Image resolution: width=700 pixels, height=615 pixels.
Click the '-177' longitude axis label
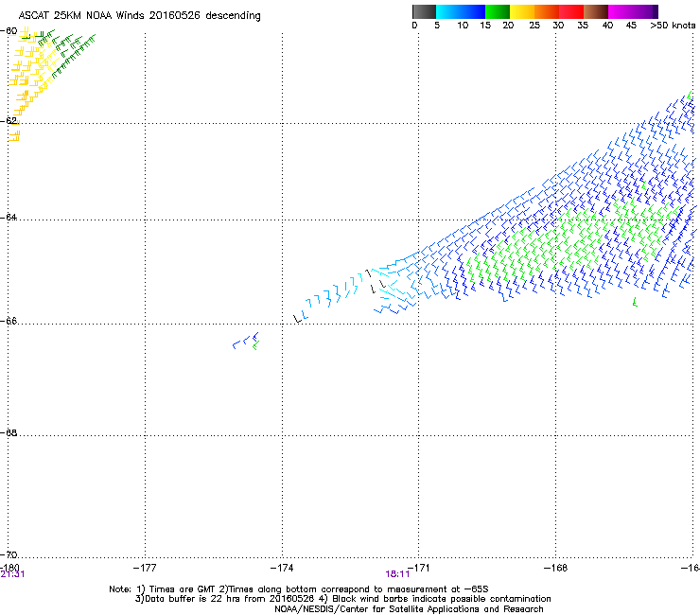click(x=145, y=568)
